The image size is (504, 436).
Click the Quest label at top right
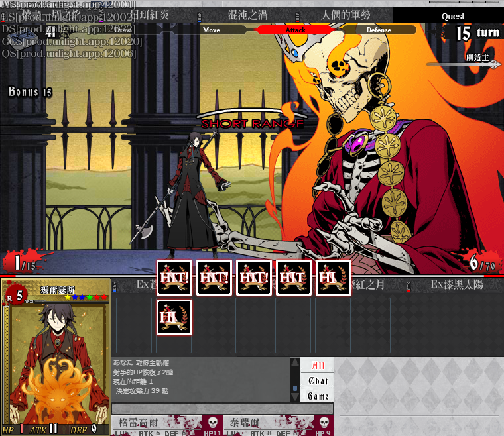453,17
